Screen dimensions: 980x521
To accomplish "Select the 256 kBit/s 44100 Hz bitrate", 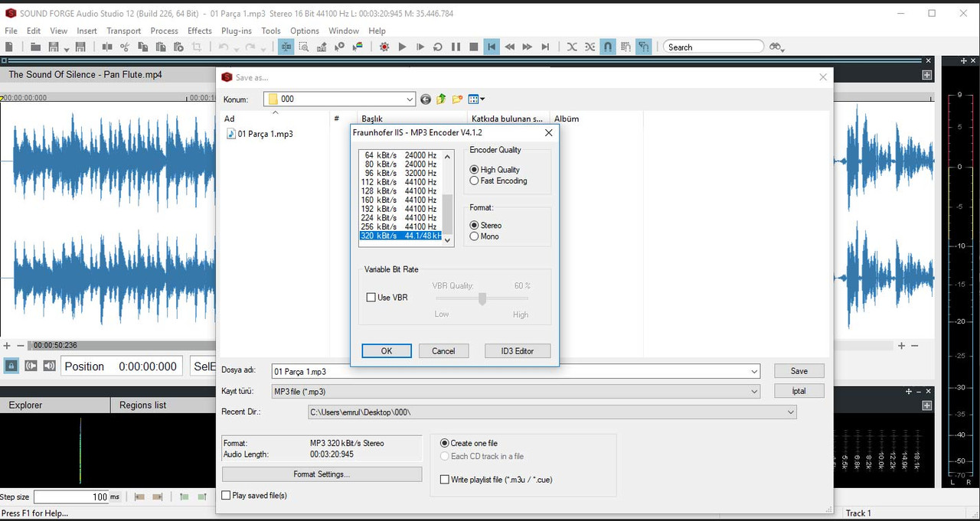I will [400, 227].
